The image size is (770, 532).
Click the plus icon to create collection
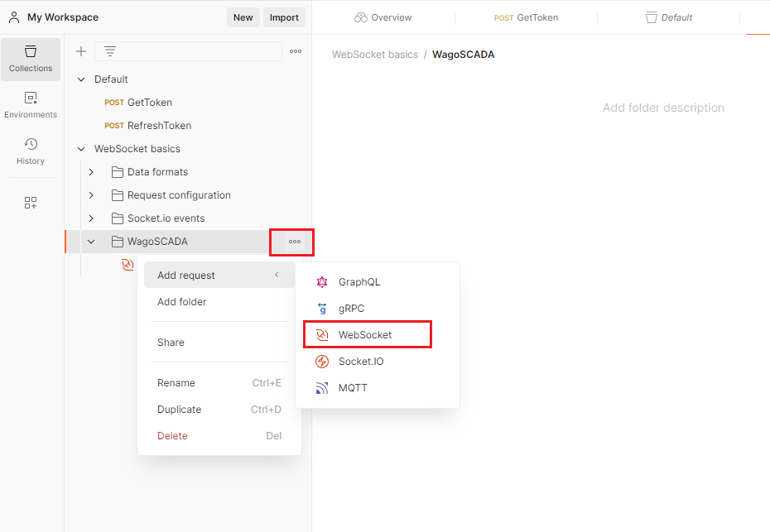(x=81, y=51)
